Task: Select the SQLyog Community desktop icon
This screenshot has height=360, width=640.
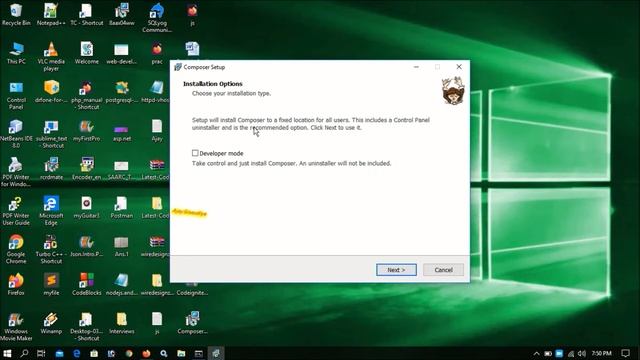Action: coord(157,18)
